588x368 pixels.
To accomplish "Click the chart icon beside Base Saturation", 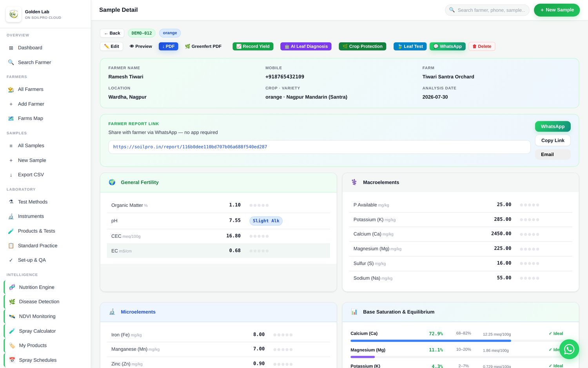I will click(354, 312).
